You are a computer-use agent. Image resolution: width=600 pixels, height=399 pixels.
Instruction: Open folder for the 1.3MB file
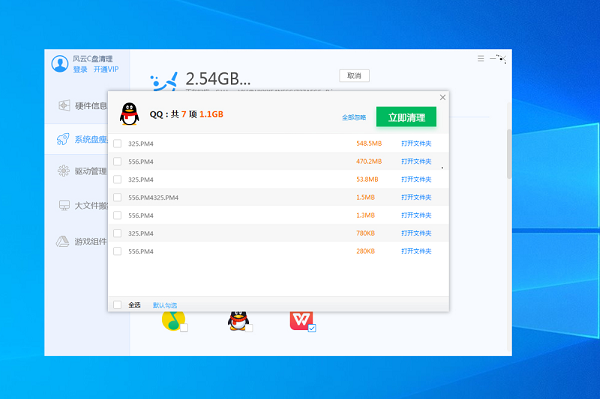[x=416, y=215]
